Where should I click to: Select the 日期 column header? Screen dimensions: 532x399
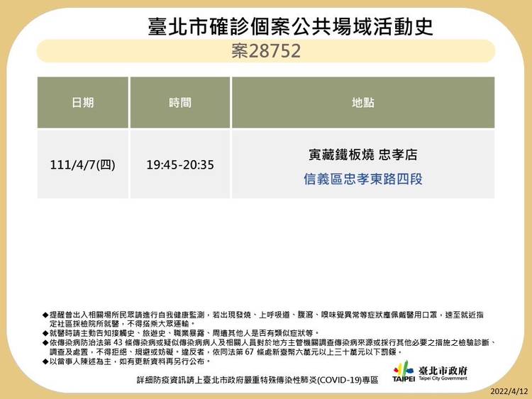[83, 103]
